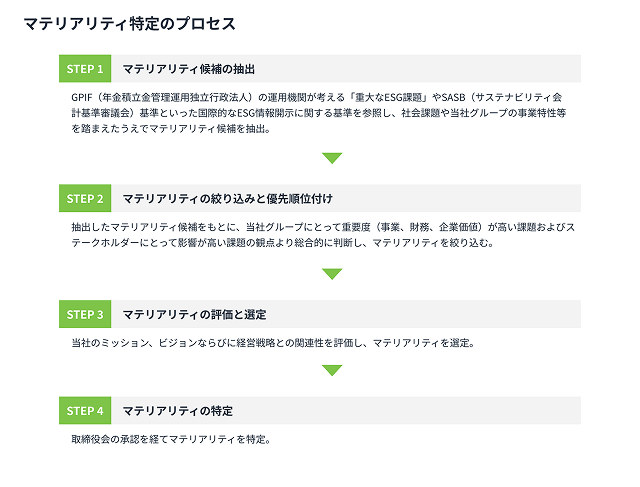This screenshot has width=640, height=487.
Task: Click the マテリアリティ候補の抽出 step title
Action: 189,69
